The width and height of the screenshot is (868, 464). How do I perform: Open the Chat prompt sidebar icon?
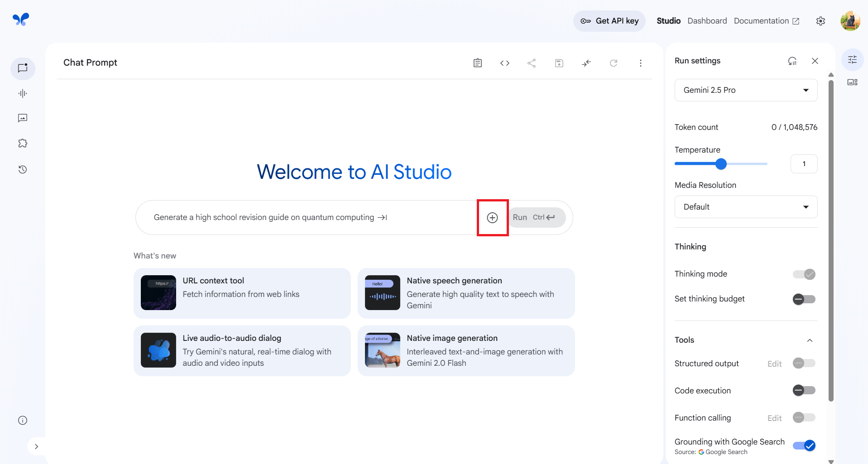pyautogui.click(x=23, y=68)
